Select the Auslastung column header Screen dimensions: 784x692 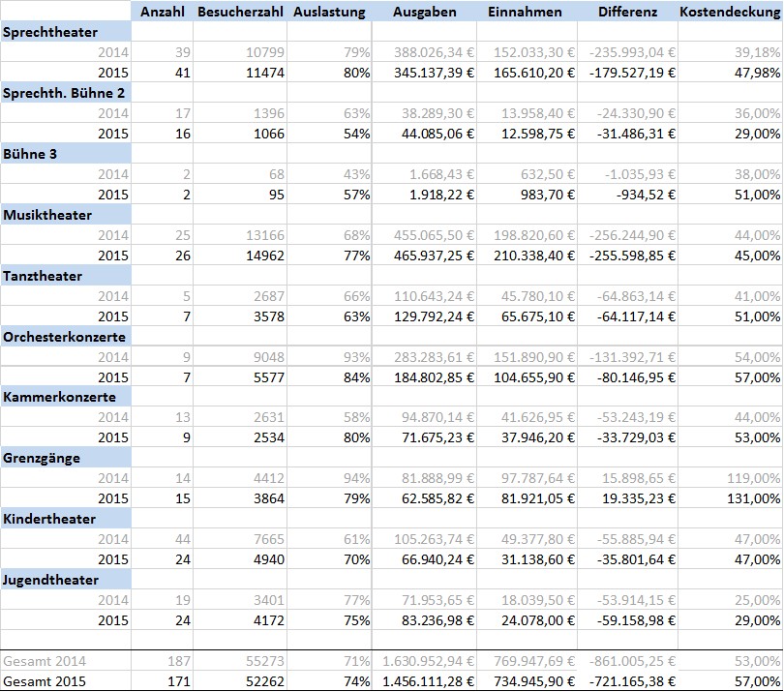coord(329,12)
